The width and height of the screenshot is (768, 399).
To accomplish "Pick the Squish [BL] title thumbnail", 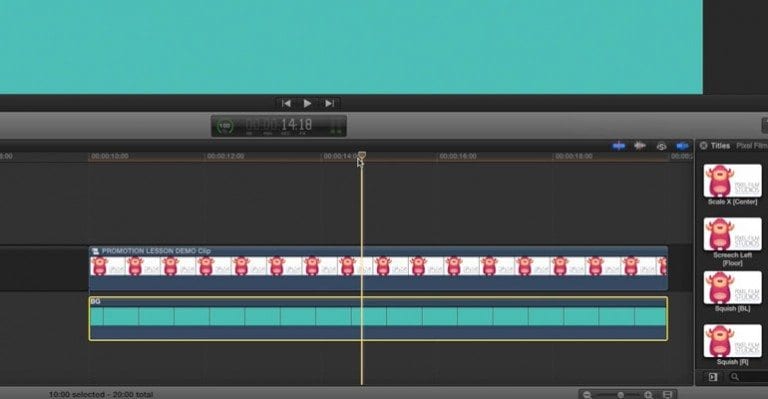I will click(732, 288).
